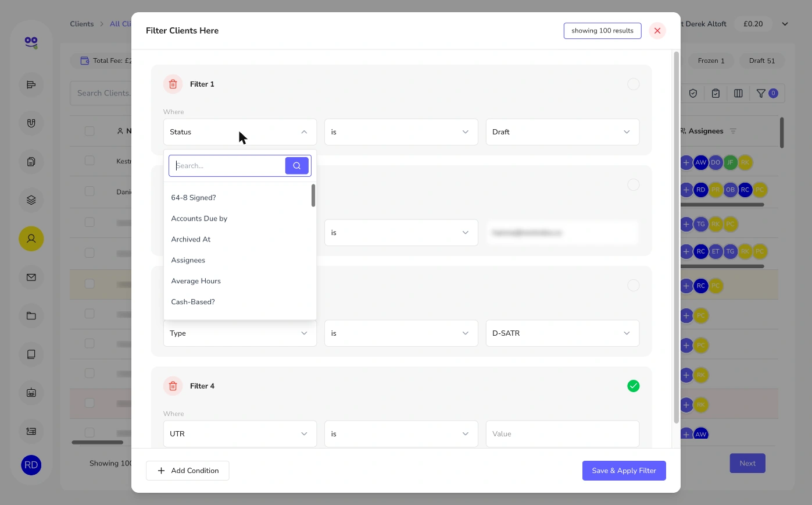
Task: Click the shield check icon in toolbar
Action: coord(693,93)
